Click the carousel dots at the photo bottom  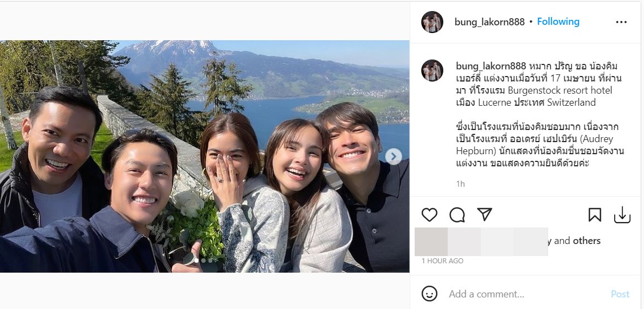pos(205,261)
